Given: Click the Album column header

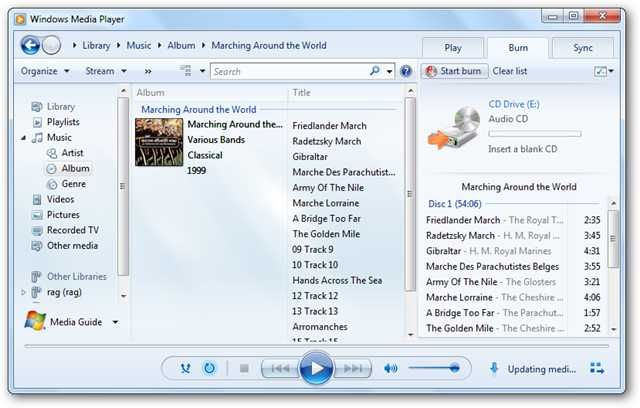Looking at the screenshot, I should click(x=150, y=93).
